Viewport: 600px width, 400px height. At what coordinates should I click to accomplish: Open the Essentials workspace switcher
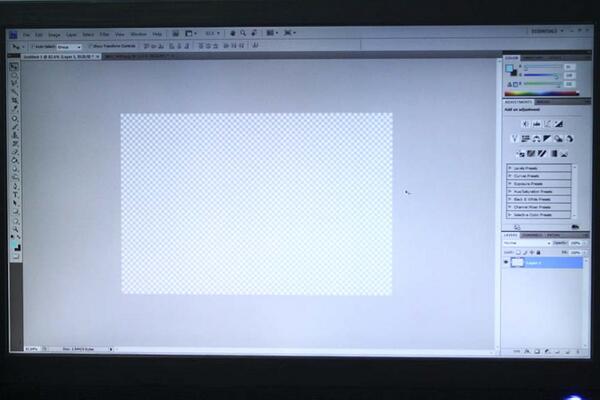[x=548, y=31]
